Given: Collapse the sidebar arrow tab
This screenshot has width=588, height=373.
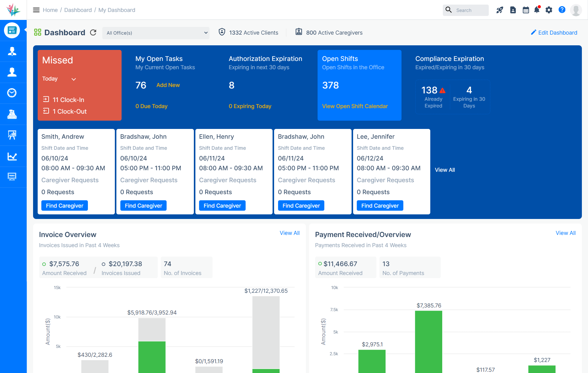Looking at the screenshot, I should 25,30.
